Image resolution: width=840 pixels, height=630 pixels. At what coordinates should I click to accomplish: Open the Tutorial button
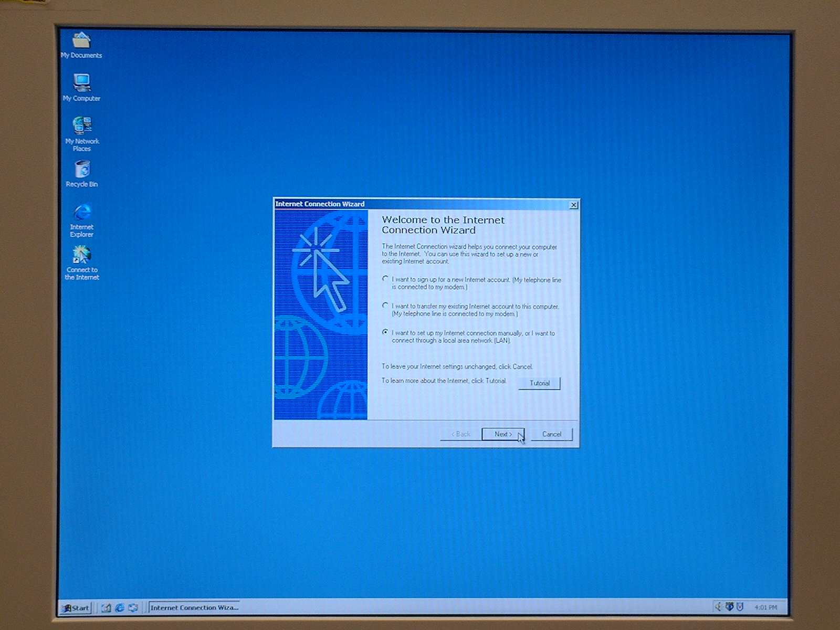[x=539, y=383]
